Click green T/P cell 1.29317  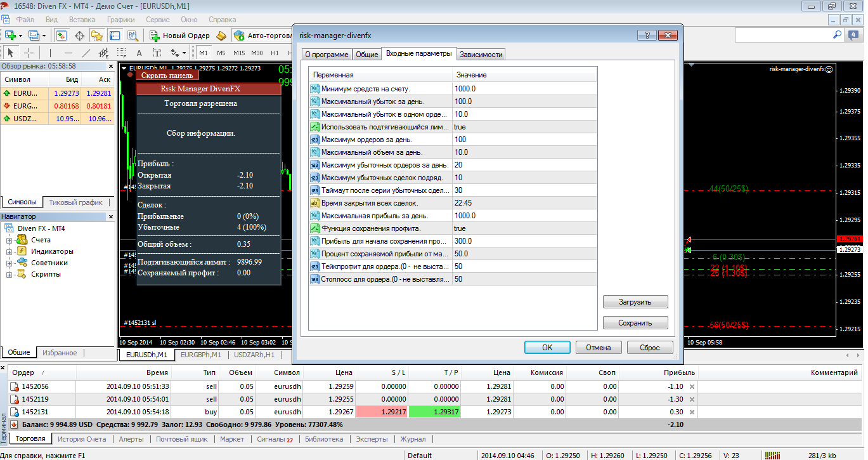click(435, 412)
